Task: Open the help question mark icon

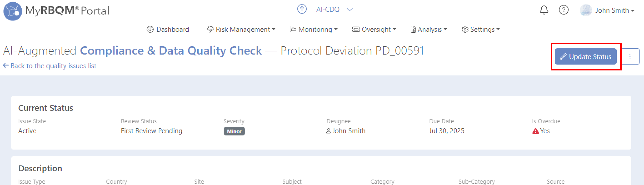Action: click(x=564, y=10)
